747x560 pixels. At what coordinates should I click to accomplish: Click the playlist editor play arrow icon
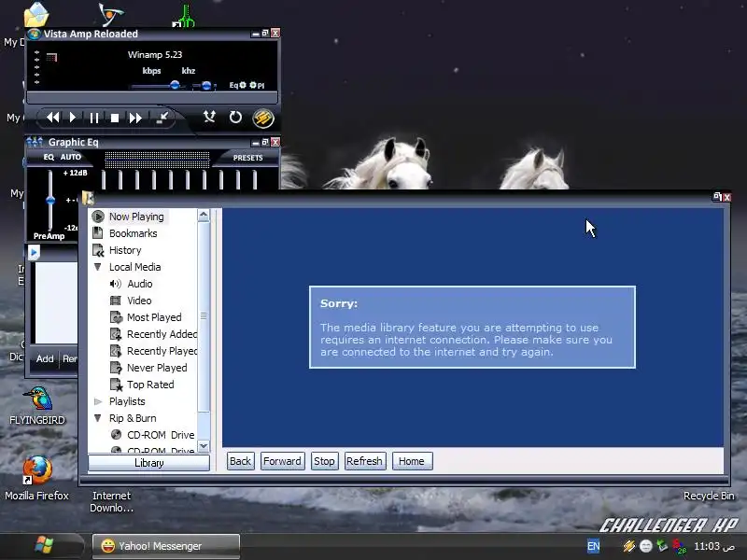coord(34,252)
